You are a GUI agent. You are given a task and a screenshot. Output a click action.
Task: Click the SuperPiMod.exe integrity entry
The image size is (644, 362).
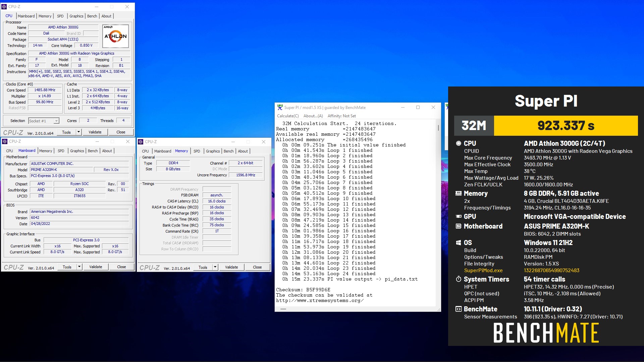[x=483, y=270]
